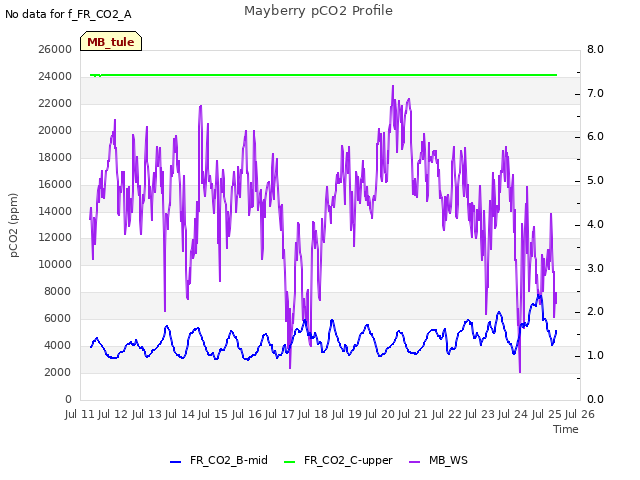Click the 0.0 right axis value
This screenshot has width=640, height=480.
click(595, 399)
